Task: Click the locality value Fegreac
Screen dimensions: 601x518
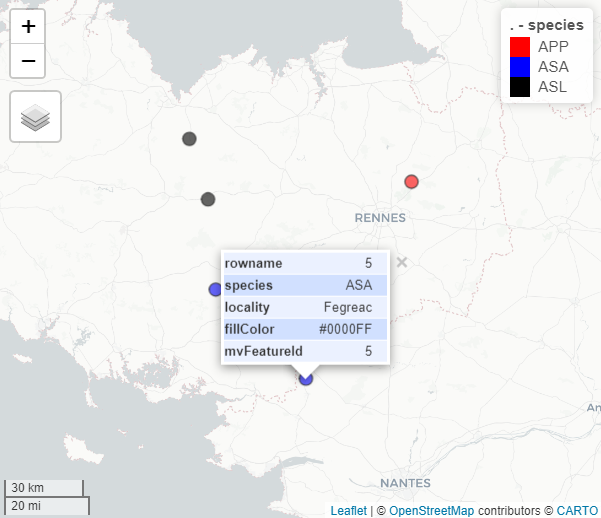Action: (x=348, y=307)
